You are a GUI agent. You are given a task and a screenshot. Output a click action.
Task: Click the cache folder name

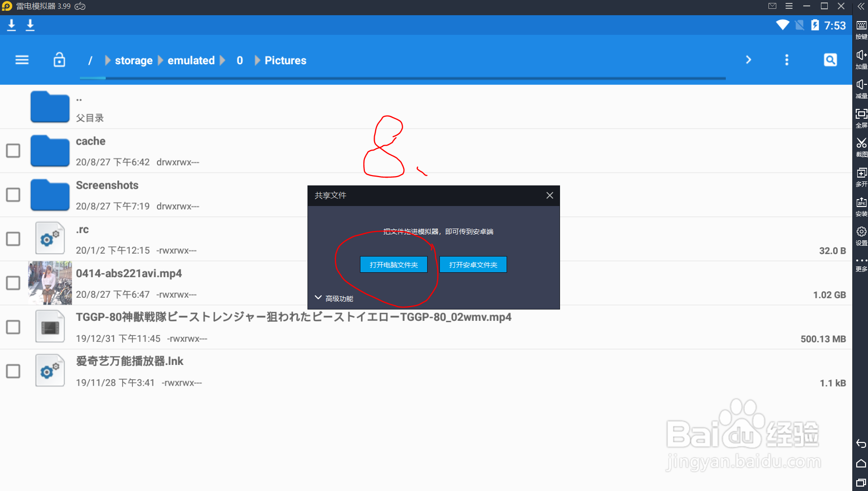91,141
